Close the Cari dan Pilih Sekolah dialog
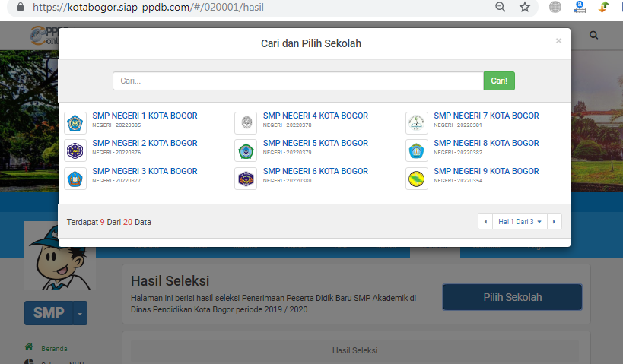 click(558, 40)
